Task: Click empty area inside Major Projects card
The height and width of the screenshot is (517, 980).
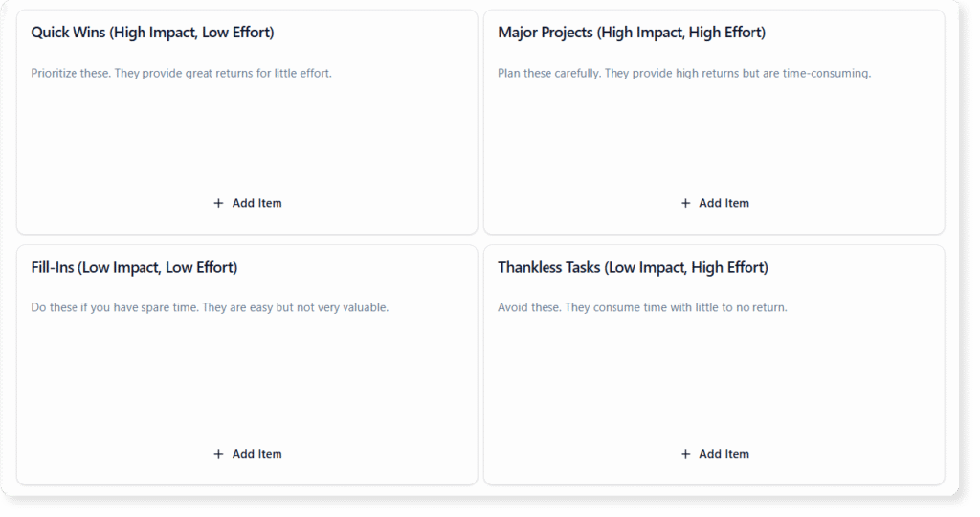Action: pos(714,134)
